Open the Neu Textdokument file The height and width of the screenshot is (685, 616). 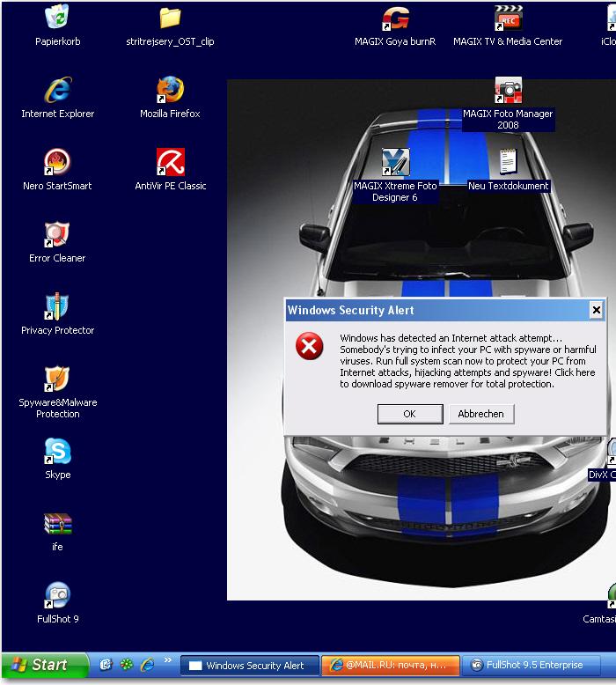pos(508,162)
